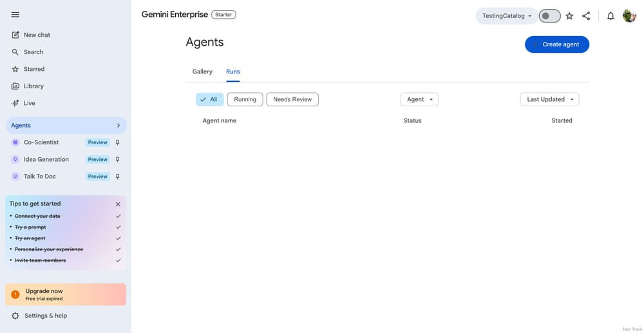Expand the Agents section chevron
The width and height of the screenshot is (644, 333).
click(118, 126)
